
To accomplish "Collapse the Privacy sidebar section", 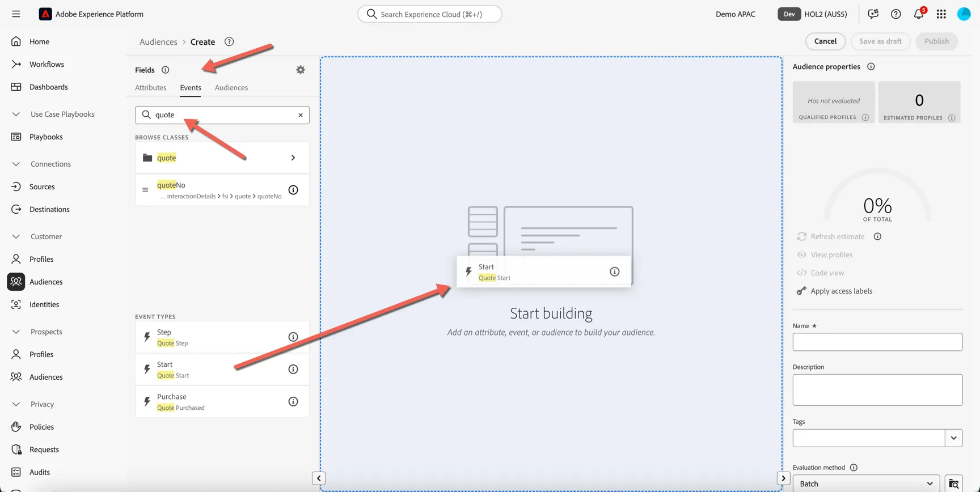I will tap(16, 404).
